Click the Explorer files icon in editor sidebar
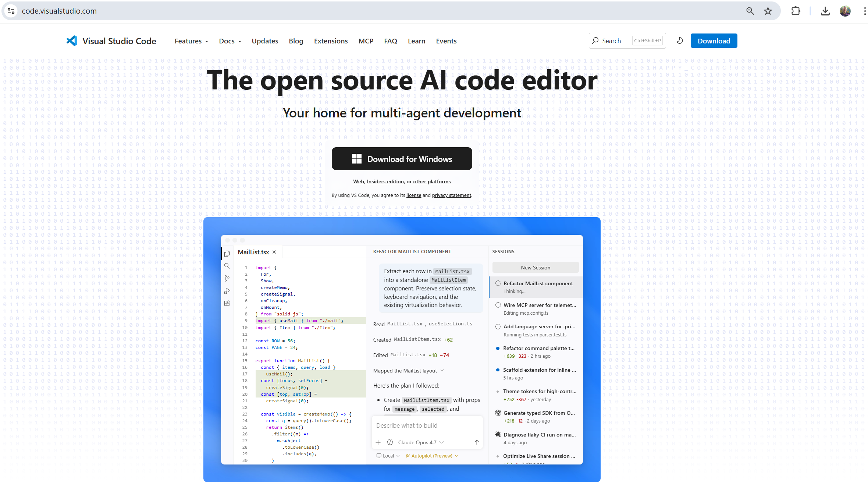868x484 pixels. (227, 254)
